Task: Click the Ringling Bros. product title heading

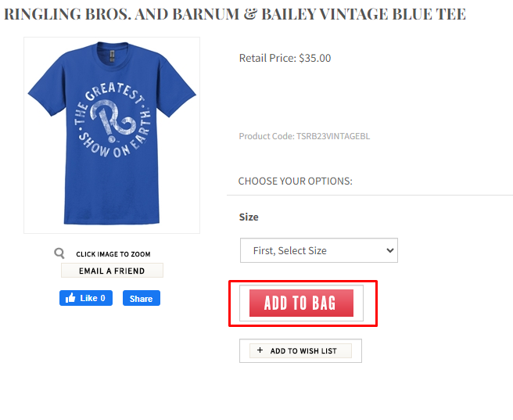Action: 235,14
